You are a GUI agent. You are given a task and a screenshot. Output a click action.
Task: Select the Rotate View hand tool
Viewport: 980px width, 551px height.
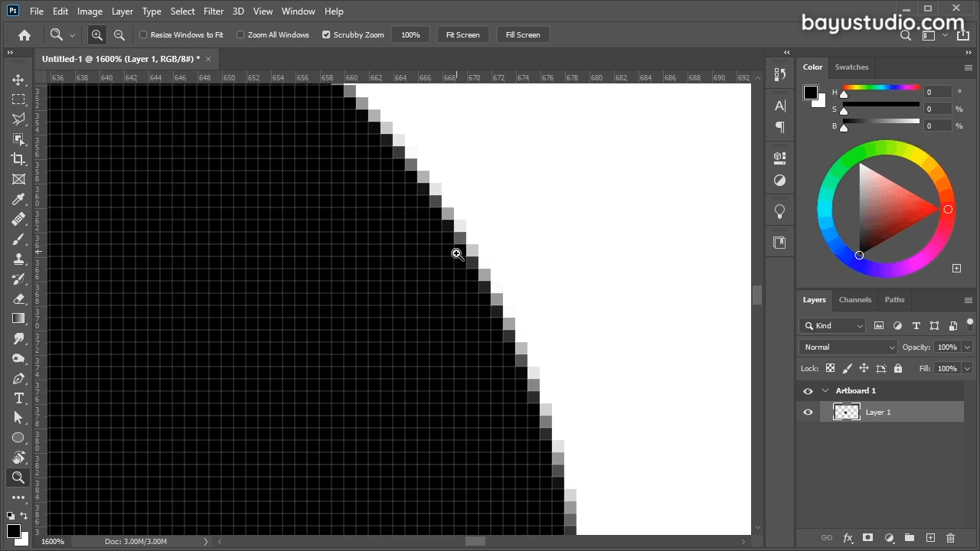click(x=18, y=458)
